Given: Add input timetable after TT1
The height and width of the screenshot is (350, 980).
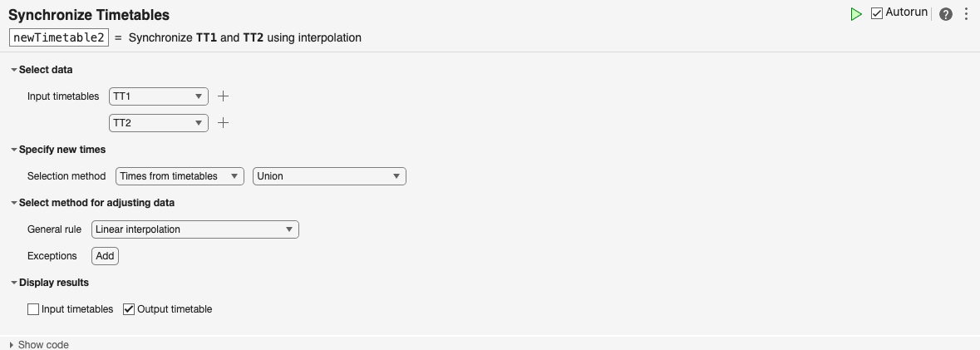Looking at the screenshot, I should click(x=223, y=96).
